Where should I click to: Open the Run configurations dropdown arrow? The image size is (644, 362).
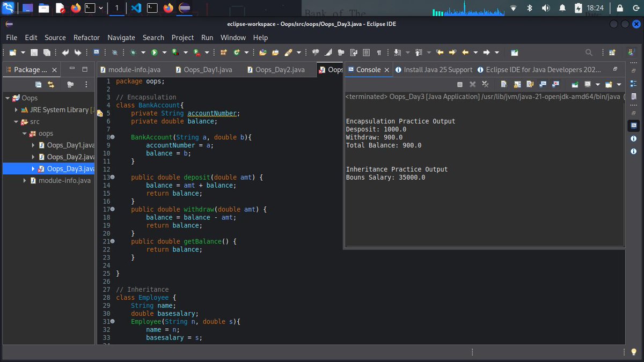[x=164, y=52]
